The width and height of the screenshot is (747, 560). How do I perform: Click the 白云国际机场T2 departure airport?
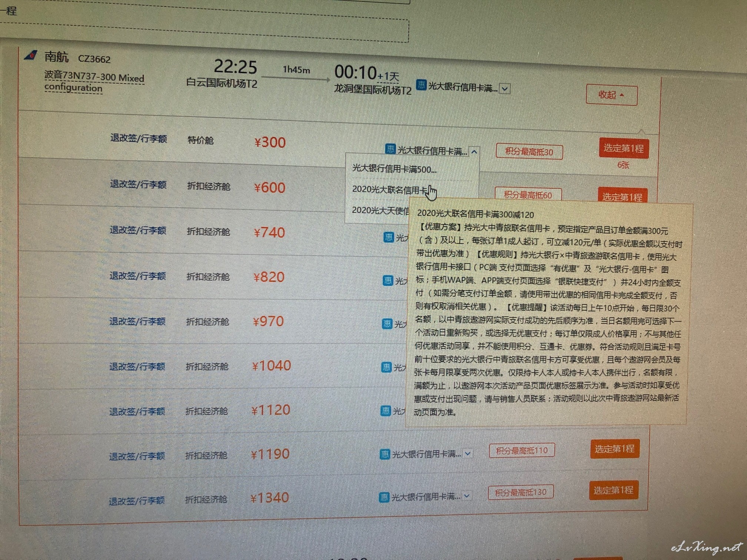[x=222, y=83]
